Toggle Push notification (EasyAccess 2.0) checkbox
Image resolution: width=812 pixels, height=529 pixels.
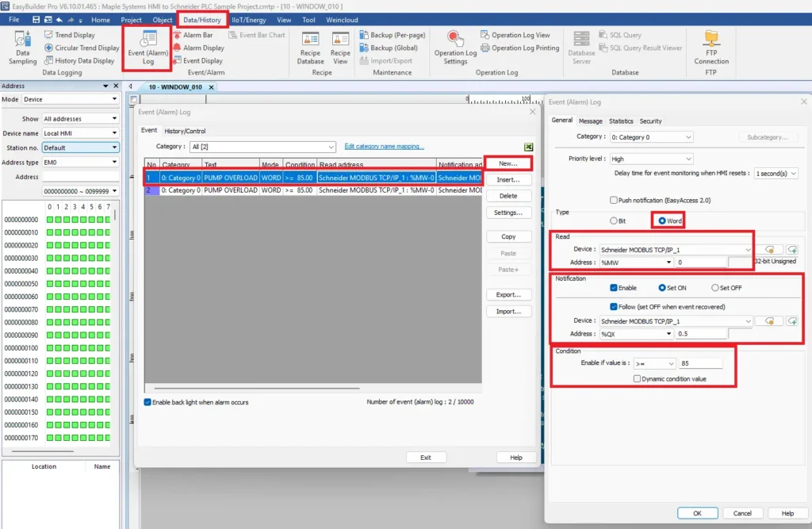tap(614, 200)
